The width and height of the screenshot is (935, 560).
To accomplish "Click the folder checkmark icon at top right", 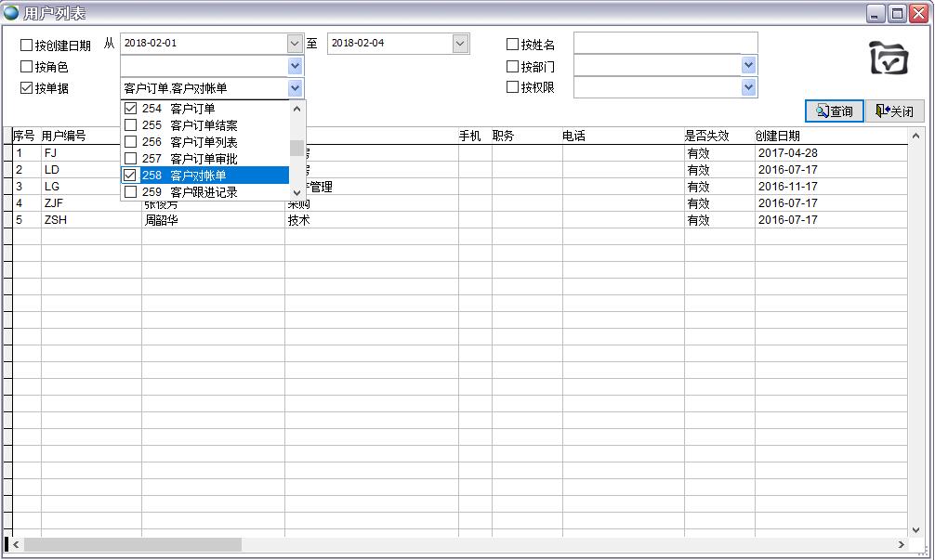I will coord(889,59).
